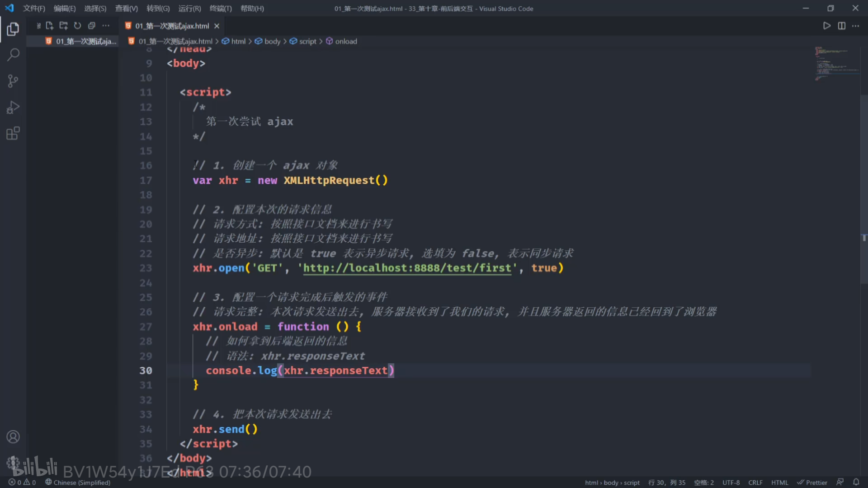Click the Run code play icon

(827, 26)
